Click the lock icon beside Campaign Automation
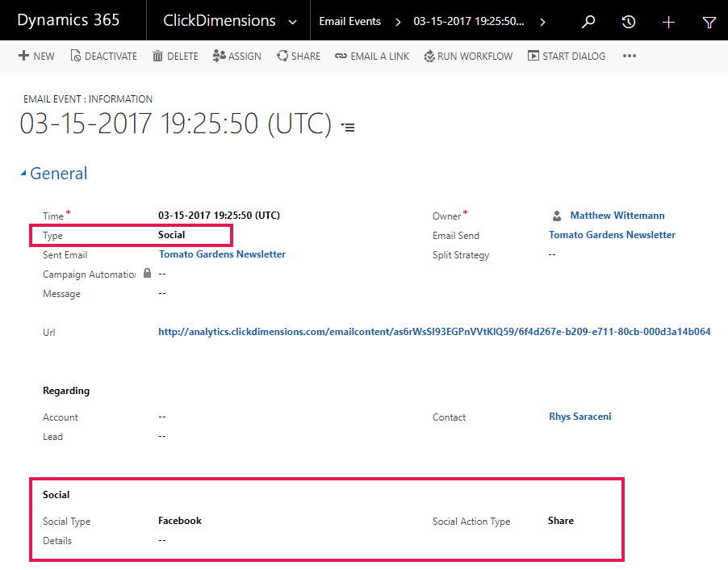728x570 pixels. pos(147,273)
